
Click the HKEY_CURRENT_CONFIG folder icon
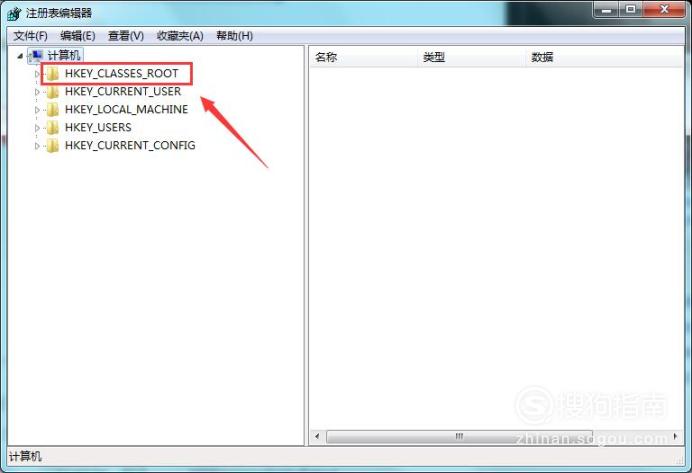click(x=53, y=146)
